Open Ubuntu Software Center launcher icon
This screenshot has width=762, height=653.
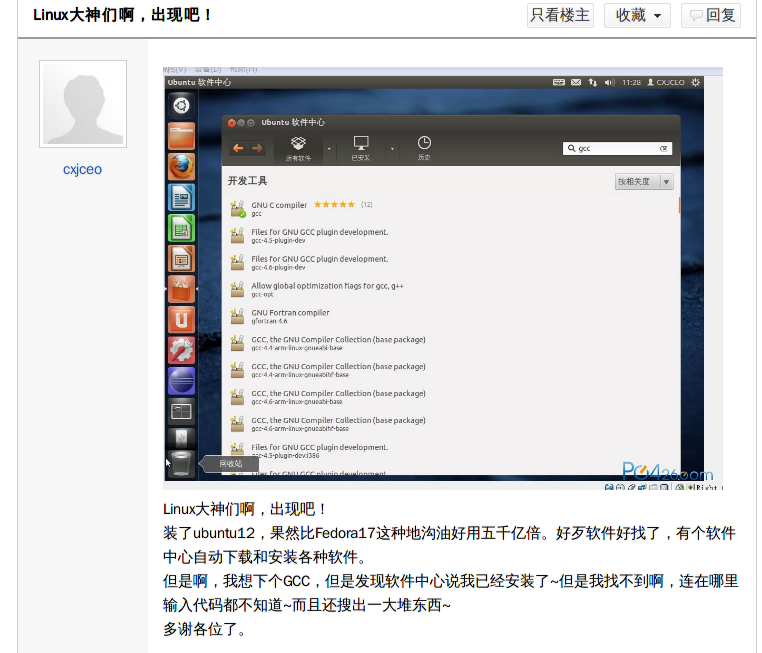pyautogui.click(x=181, y=289)
